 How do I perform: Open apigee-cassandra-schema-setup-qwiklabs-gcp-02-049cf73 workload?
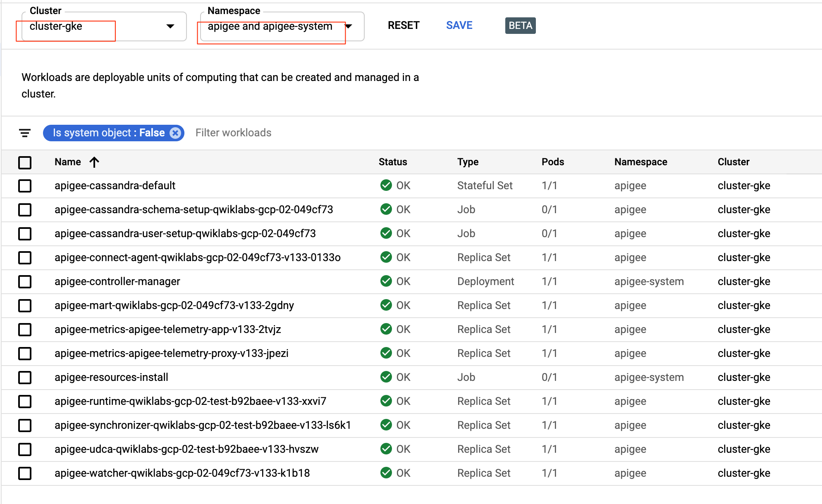click(194, 209)
